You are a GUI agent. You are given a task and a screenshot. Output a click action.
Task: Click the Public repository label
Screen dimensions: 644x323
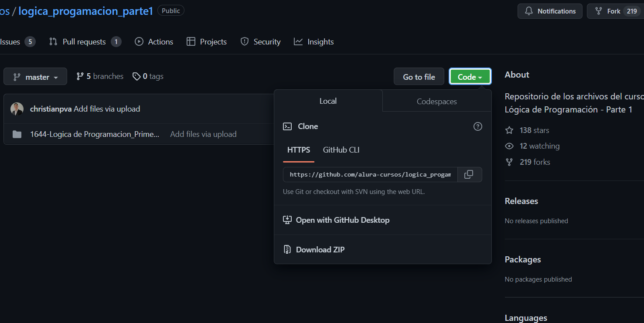click(171, 11)
